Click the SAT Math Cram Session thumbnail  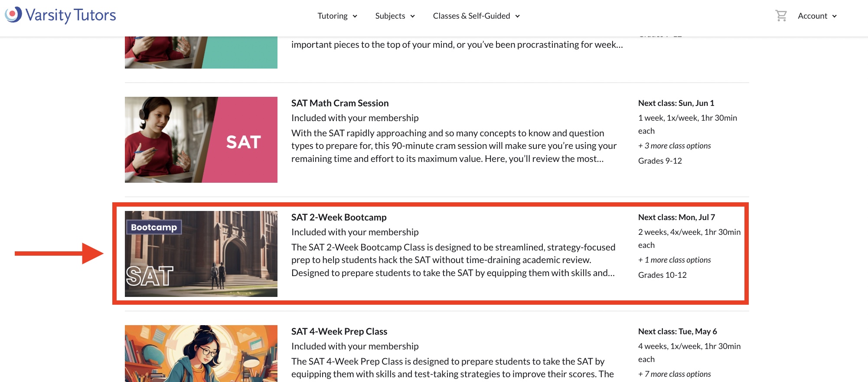[x=201, y=140]
